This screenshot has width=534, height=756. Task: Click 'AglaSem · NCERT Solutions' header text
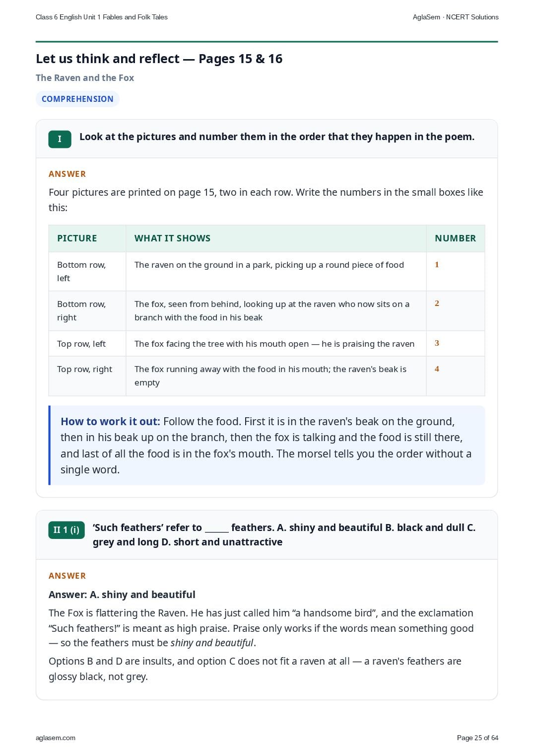pyautogui.click(x=456, y=17)
